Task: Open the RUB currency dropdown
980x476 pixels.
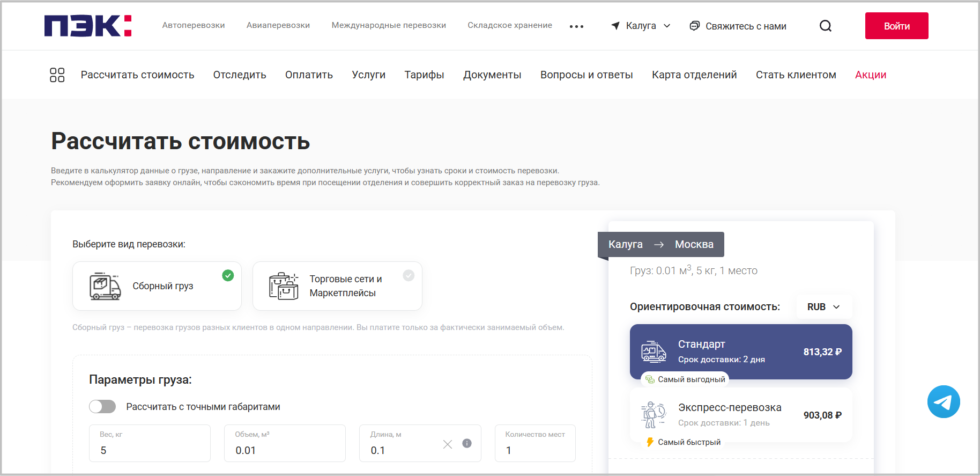Action: [x=824, y=307]
